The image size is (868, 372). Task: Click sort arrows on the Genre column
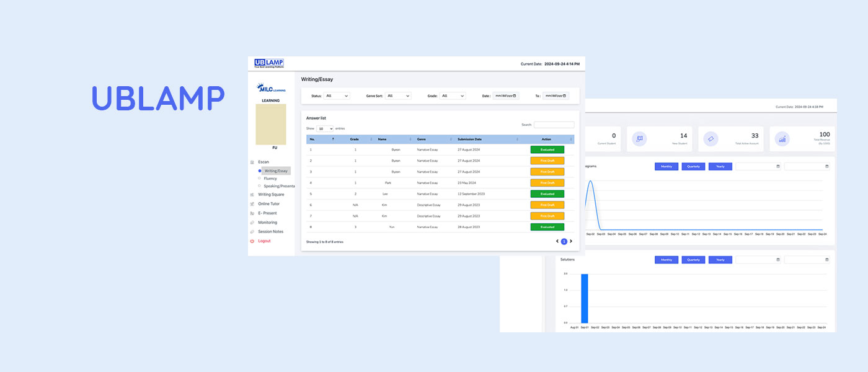(451, 139)
